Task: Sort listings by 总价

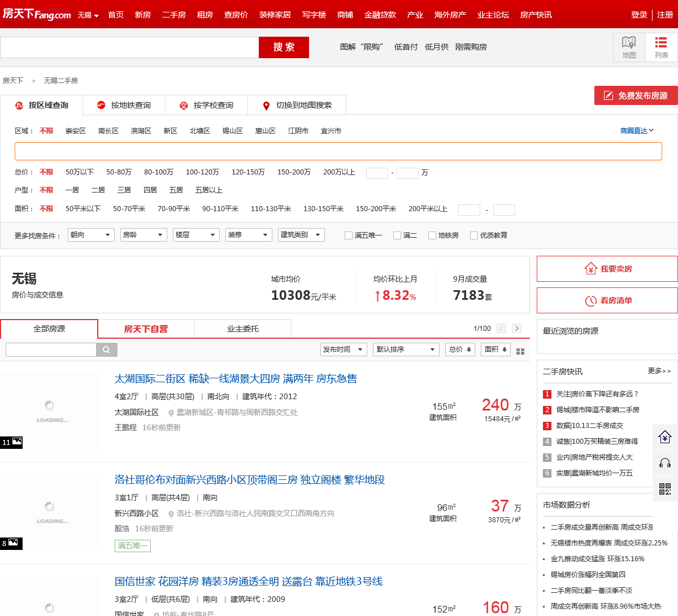Action: click(x=460, y=349)
